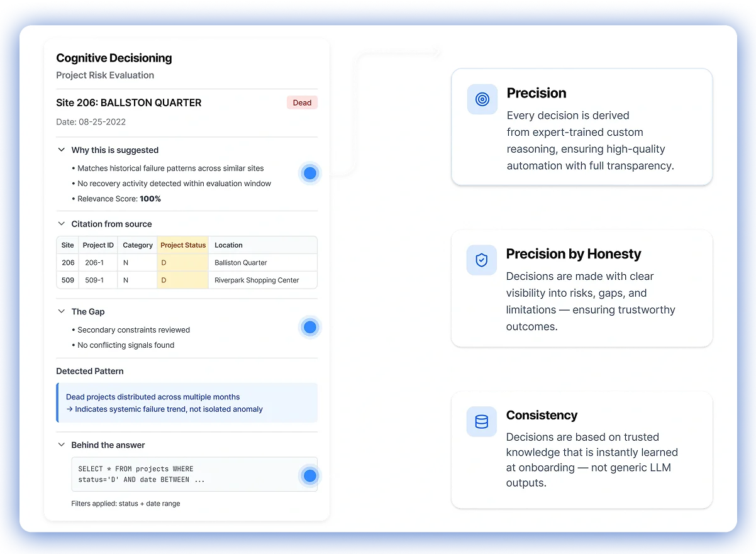Click the blue hotspot beside Why this is suggested
This screenshot has height=554, width=756.
pyautogui.click(x=309, y=173)
